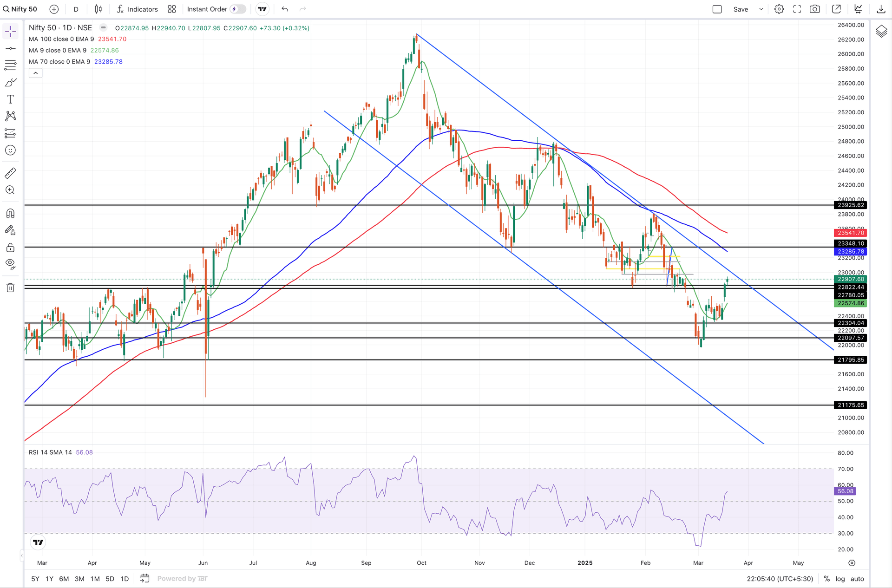Viewport: 892px width, 588px height.
Task: Click the 21175.65 horizontal line price label
Action: pos(851,405)
